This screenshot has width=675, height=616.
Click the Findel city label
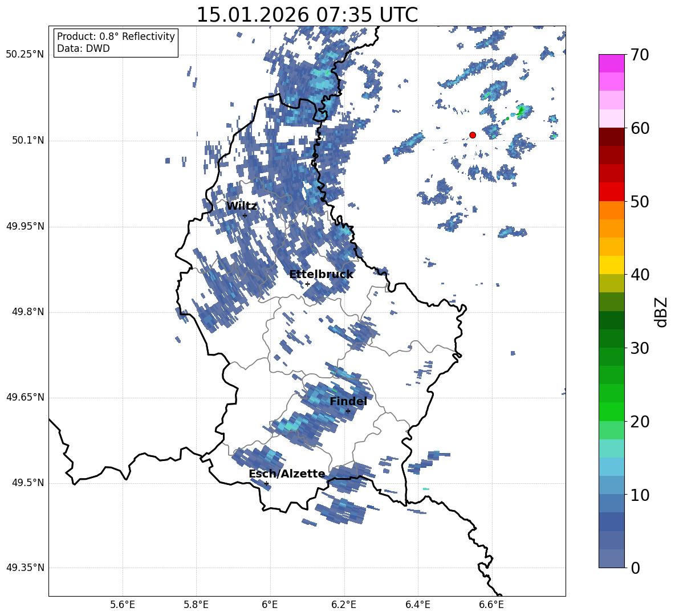pyautogui.click(x=348, y=401)
